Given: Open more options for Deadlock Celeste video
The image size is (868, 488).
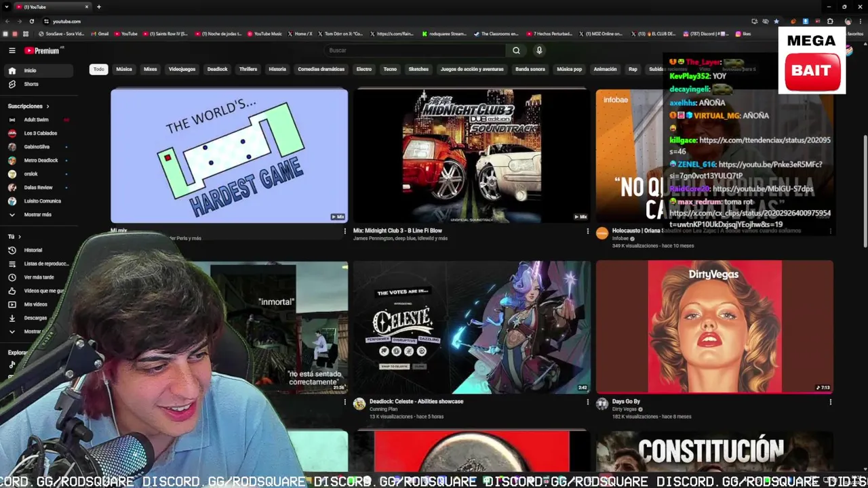Looking at the screenshot, I should point(587,402).
